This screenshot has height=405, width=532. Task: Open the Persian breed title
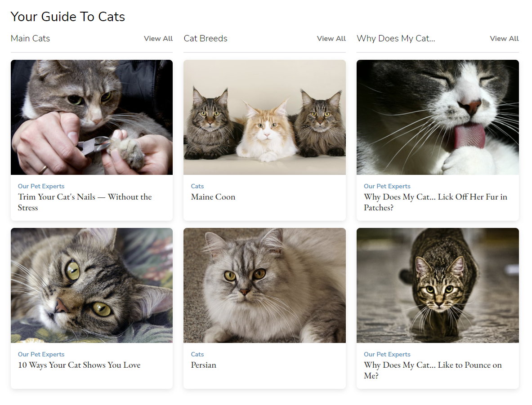click(x=204, y=365)
